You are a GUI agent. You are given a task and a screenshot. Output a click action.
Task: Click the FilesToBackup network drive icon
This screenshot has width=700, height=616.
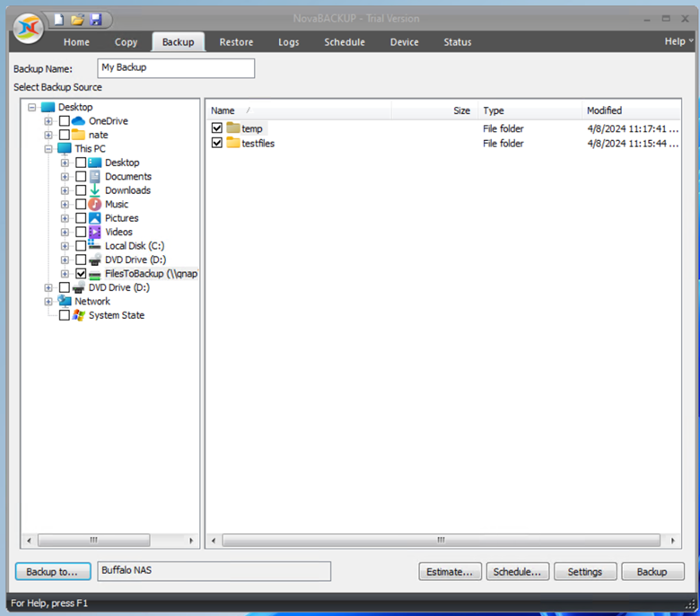[94, 274]
